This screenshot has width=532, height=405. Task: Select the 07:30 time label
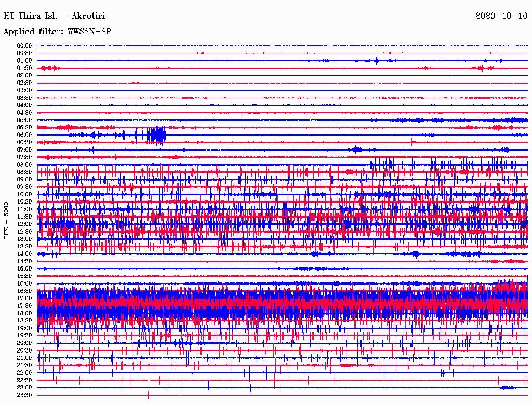(x=24, y=157)
